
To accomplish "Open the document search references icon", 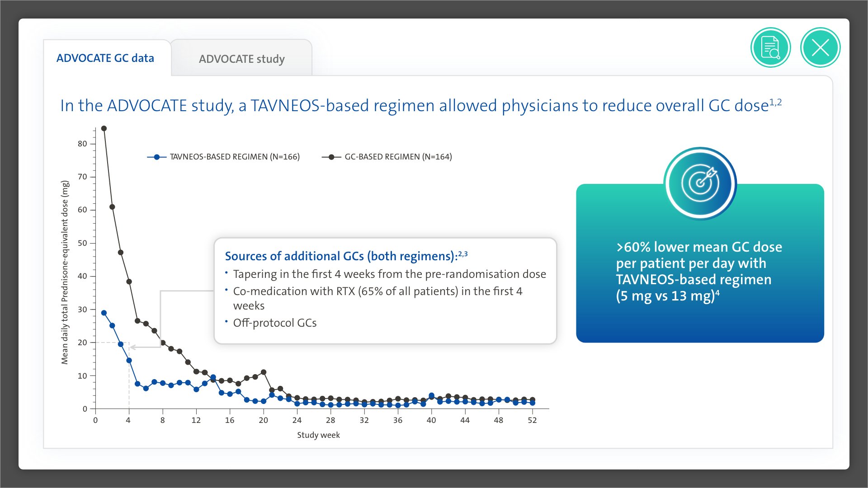I will point(770,47).
